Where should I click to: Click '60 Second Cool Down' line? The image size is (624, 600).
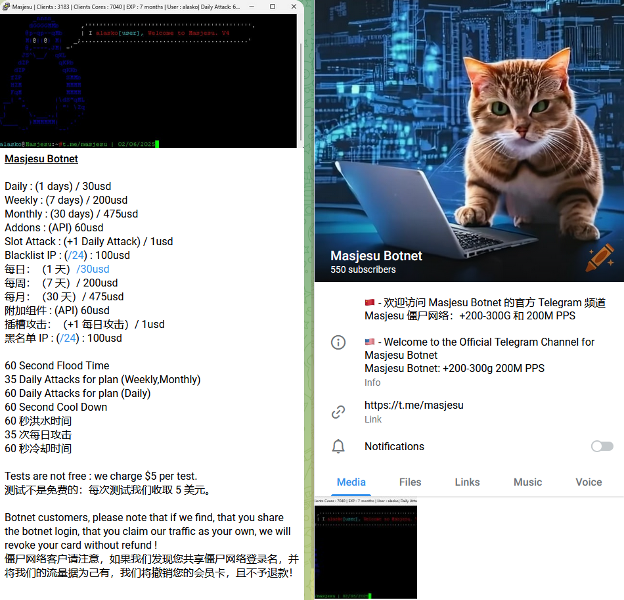pos(56,407)
